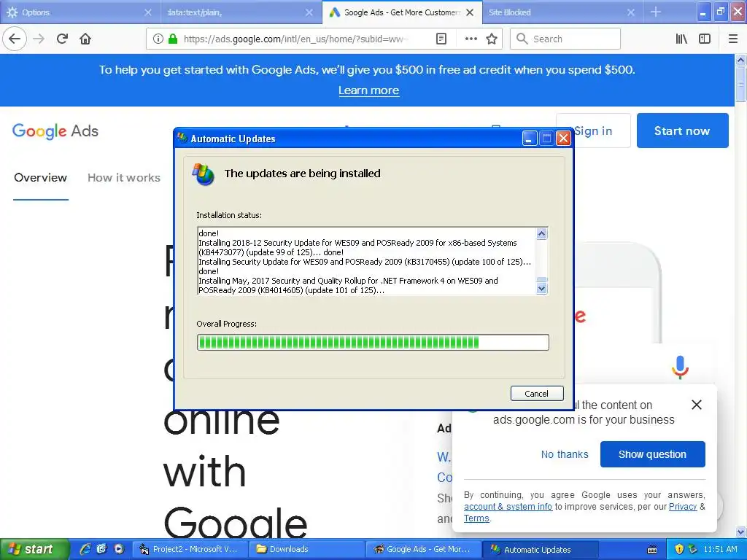
Task: Switch to Project2 - Microsoft Visual taskbar item
Action: pos(190,549)
